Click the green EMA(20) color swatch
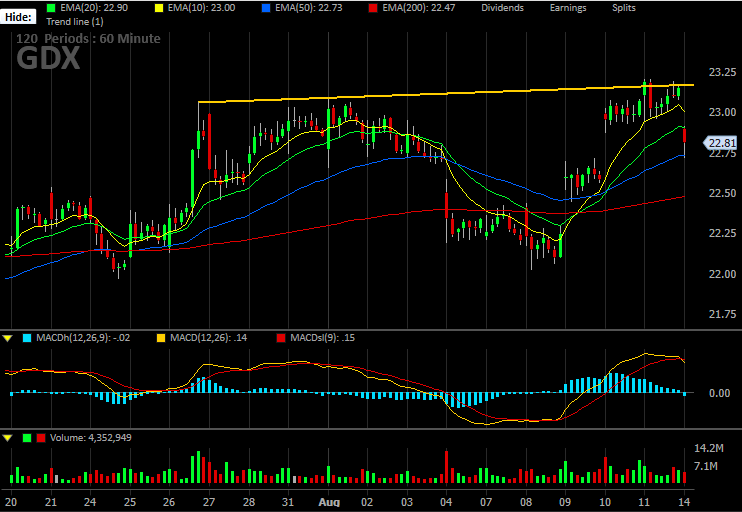742x512 pixels. pyautogui.click(x=51, y=8)
